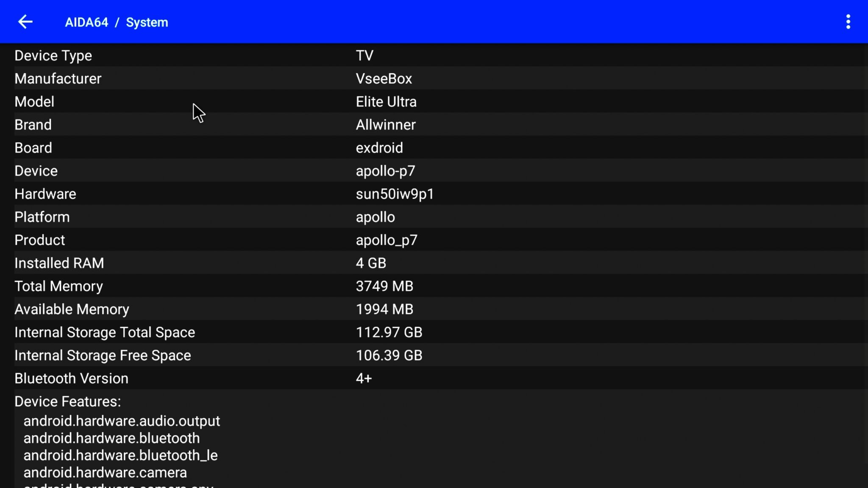Click Internal Storage Total Space row
The width and height of the screenshot is (868, 488).
point(105,333)
